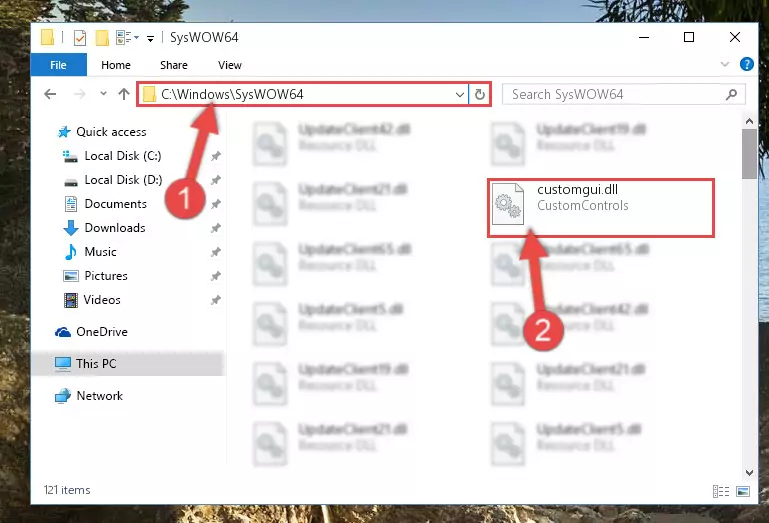This screenshot has width=769, height=523.
Task: Open Documents in the navigation pane
Action: pyautogui.click(x=115, y=204)
